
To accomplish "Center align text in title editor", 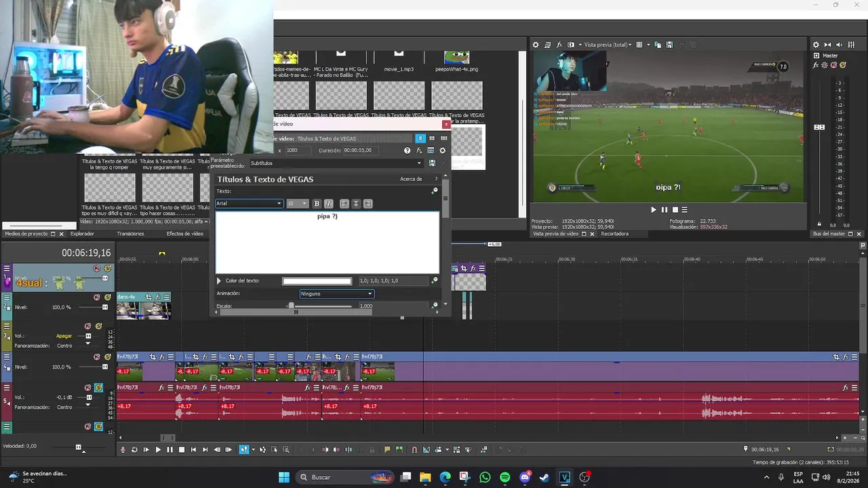I will [x=356, y=203].
